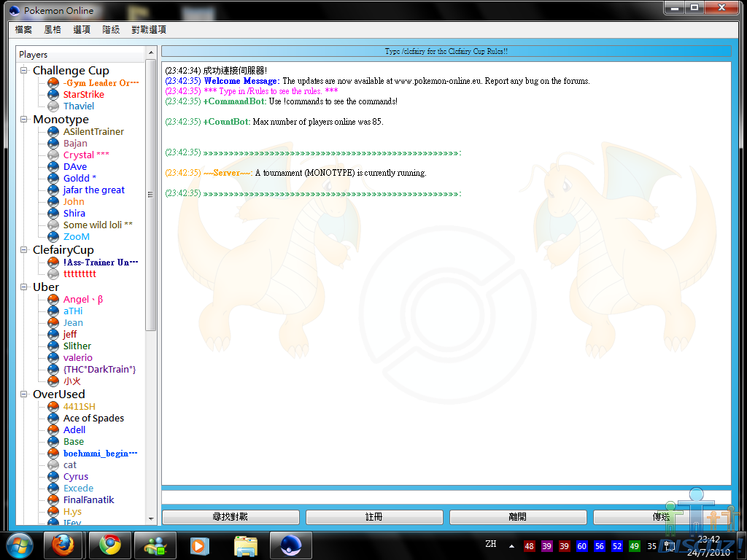747x560 pixels.
Task: Select player "Adell" under OverUsed
Action: pyautogui.click(x=74, y=429)
